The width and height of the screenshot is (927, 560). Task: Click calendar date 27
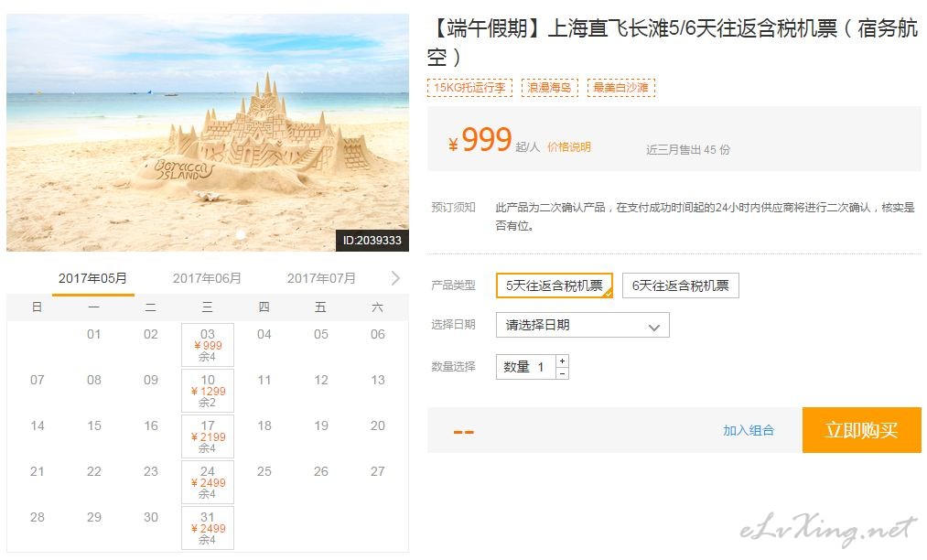point(378,471)
